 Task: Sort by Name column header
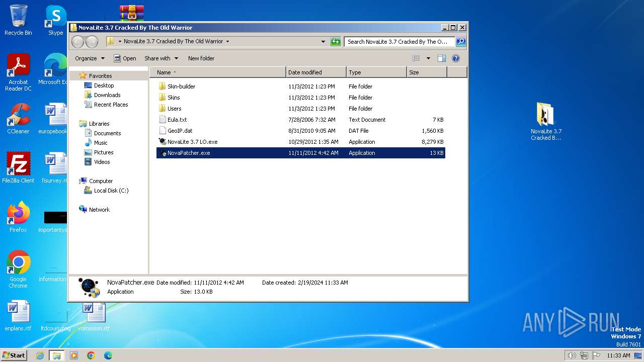(x=218, y=72)
